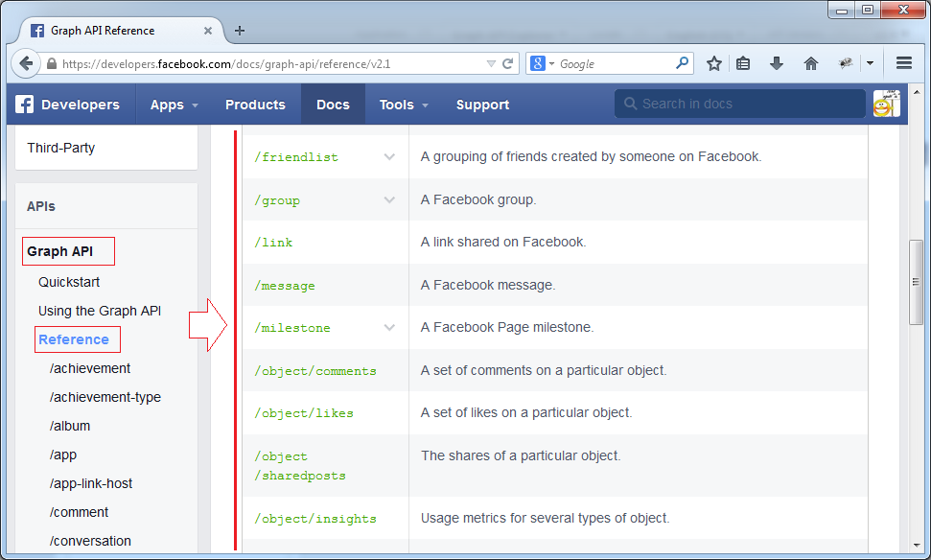931x560 pixels.
Task: Go to the Firefox home page icon
Action: point(810,63)
